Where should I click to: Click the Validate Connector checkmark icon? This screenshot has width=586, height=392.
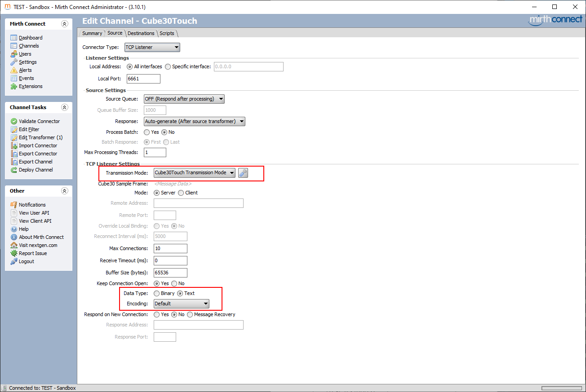click(14, 121)
